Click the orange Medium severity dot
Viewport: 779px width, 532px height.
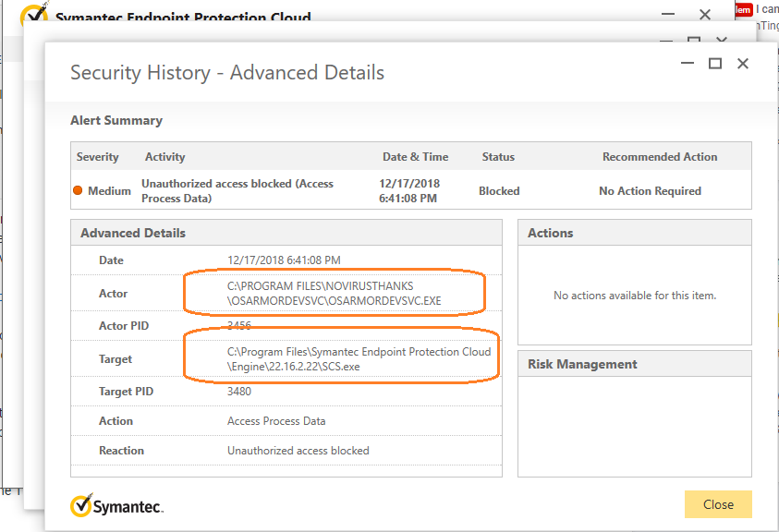point(78,191)
